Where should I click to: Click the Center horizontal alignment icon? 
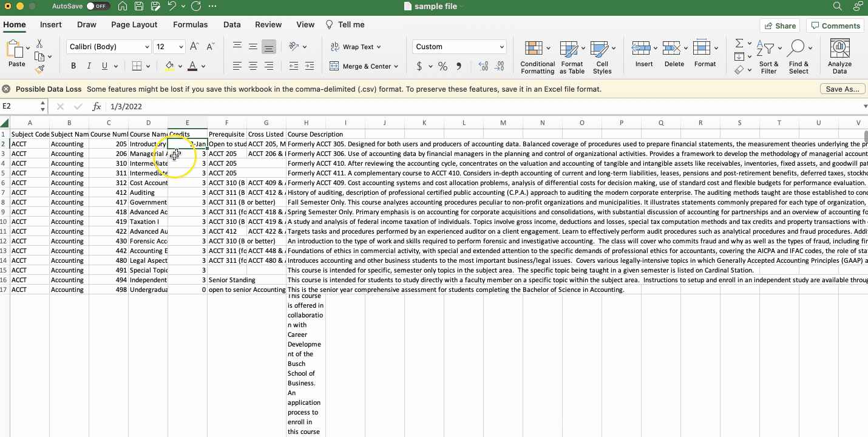click(x=253, y=66)
